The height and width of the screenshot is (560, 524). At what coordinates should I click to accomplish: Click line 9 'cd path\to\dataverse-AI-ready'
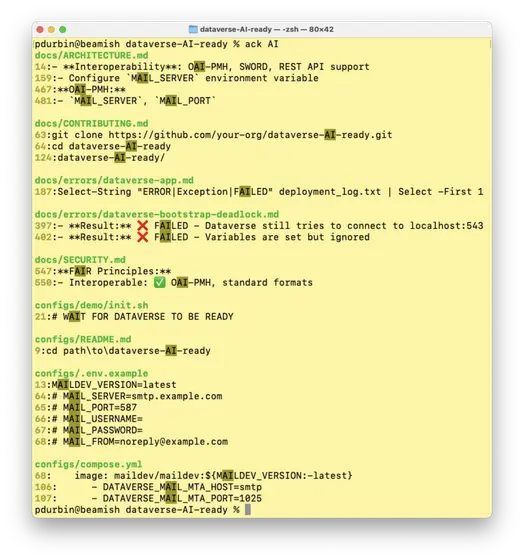pyautogui.click(x=123, y=351)
